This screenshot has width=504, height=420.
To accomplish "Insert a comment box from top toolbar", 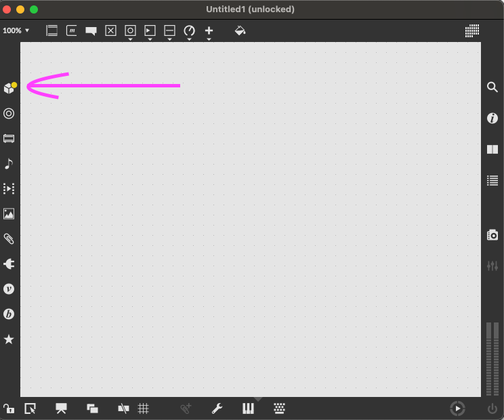I will (91, 31).
